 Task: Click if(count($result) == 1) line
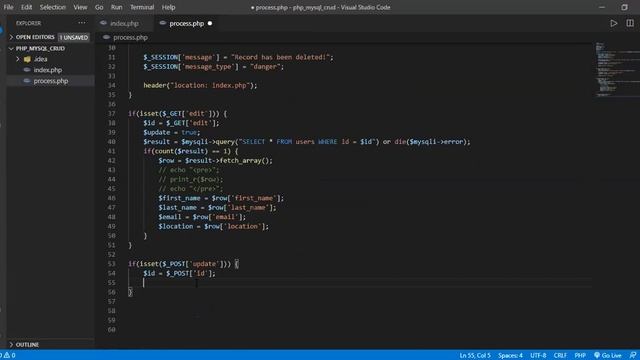point(191,151)
